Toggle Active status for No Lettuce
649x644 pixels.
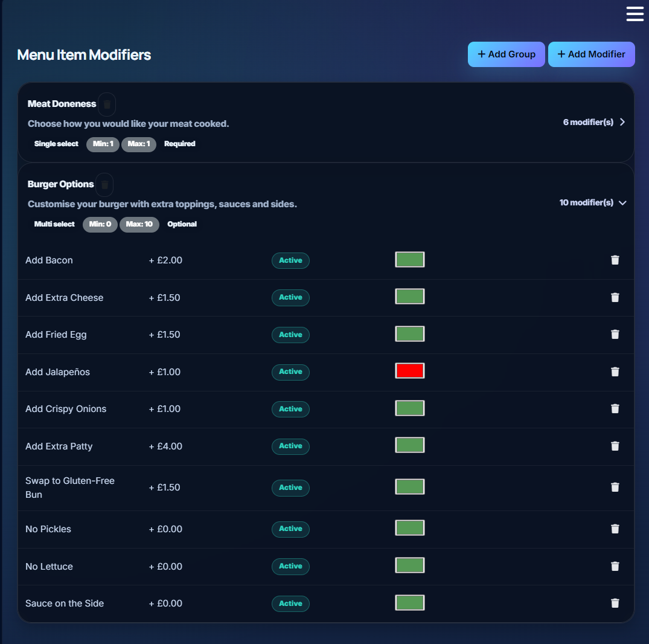[x=290, y=566]
